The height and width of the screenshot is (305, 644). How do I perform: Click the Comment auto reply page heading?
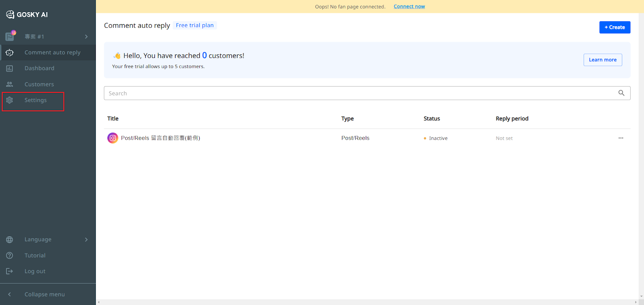(x=137, y=25)
